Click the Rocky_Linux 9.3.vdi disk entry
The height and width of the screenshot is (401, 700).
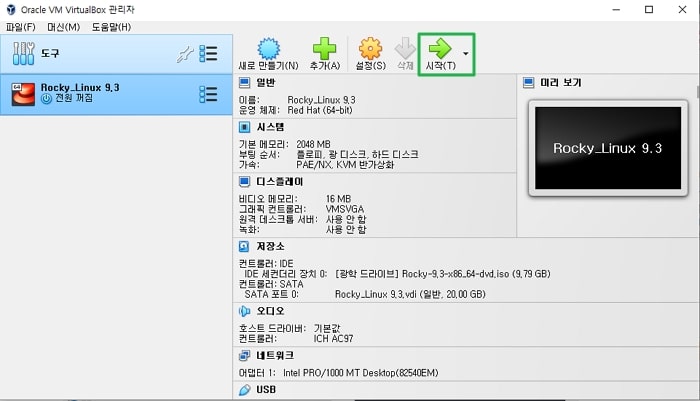point(410,294)
